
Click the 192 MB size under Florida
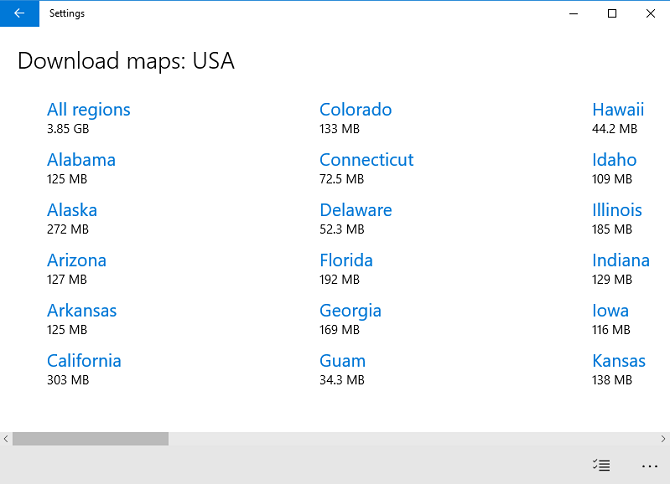(340, 280)
